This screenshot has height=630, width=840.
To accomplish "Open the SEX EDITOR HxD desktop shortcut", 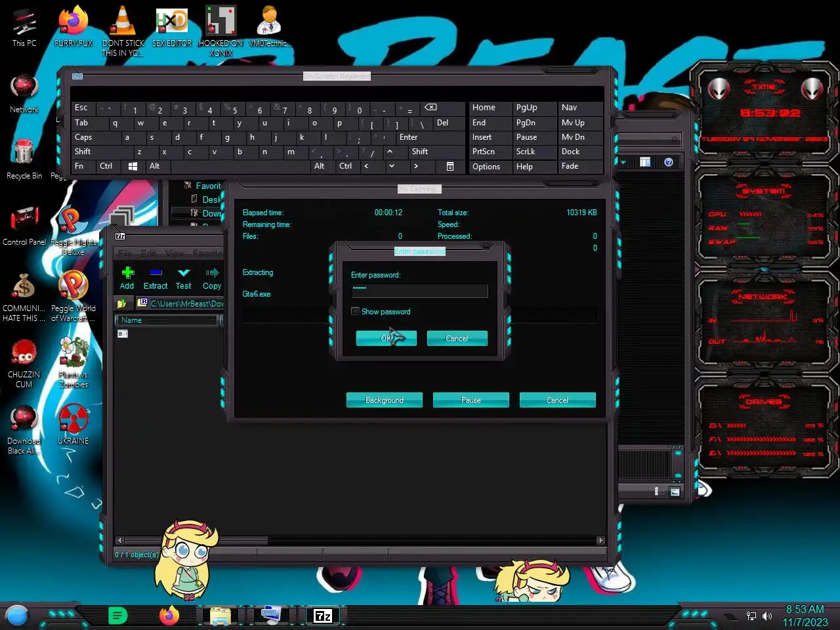I will [172, 26].
